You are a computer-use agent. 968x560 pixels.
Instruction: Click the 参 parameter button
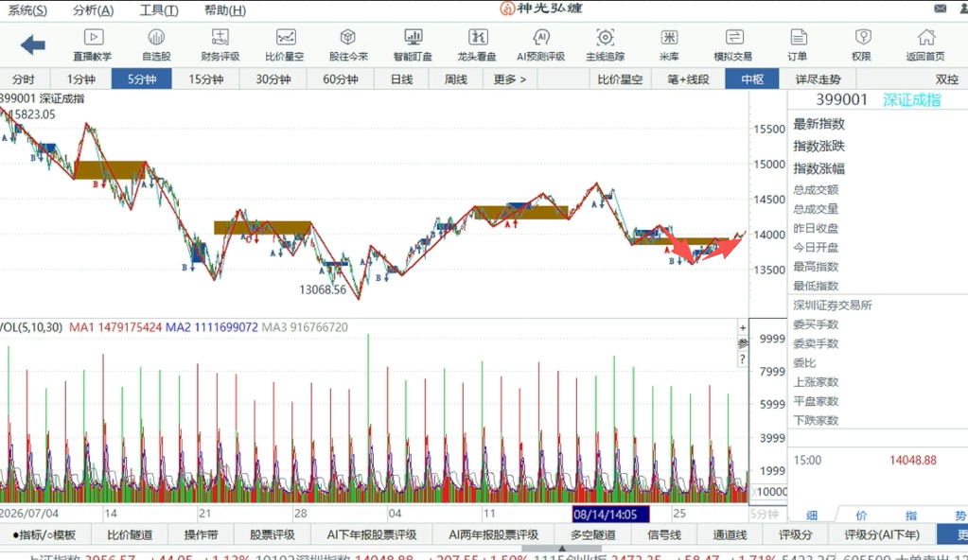743,343
